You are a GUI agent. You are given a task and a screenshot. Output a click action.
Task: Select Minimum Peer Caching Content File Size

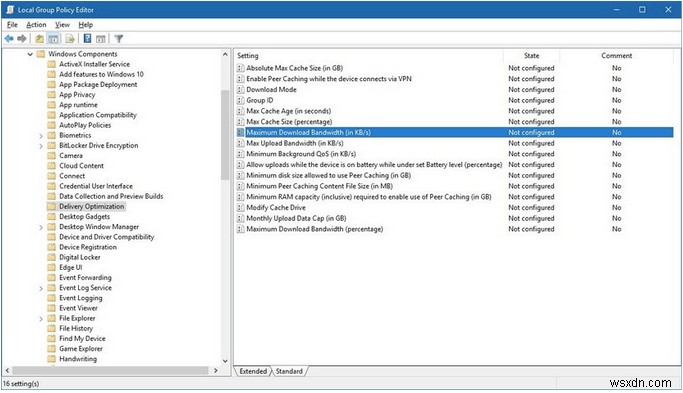319,186
